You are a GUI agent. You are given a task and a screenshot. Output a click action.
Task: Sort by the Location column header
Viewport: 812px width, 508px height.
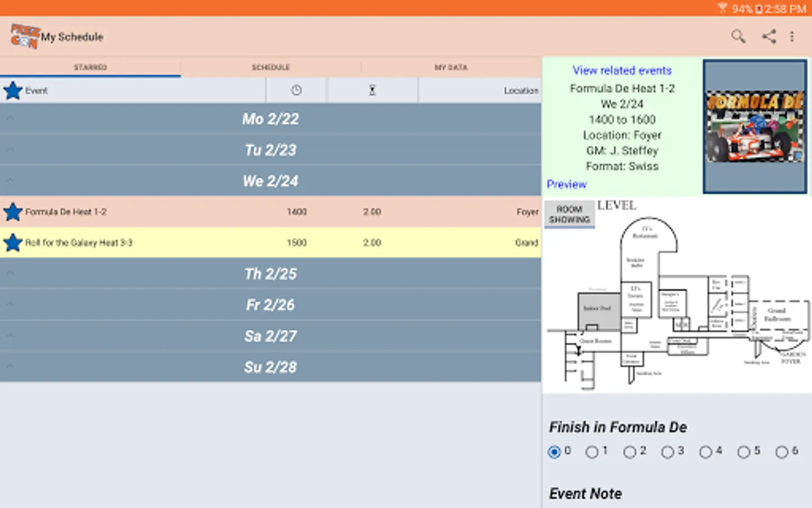521,90
